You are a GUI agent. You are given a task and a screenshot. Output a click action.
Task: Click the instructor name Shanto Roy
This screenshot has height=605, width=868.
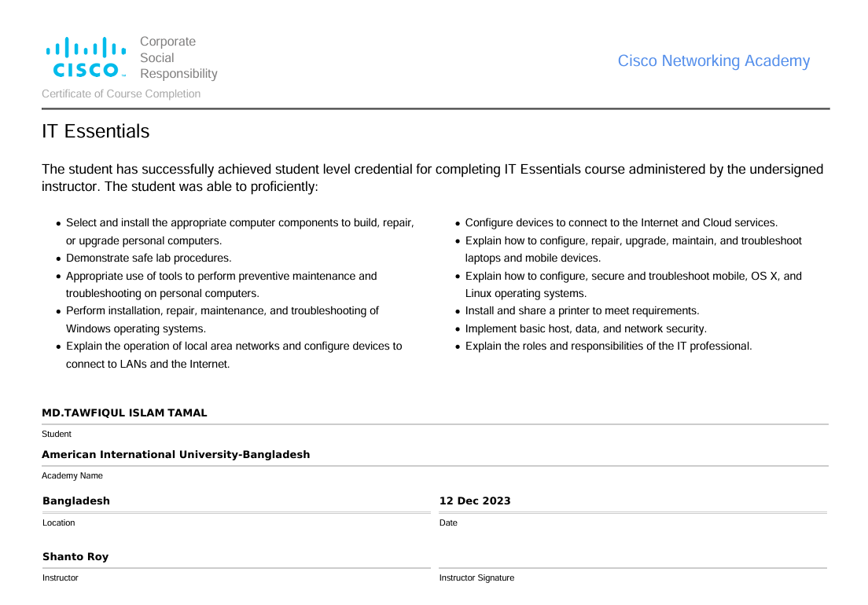pyautogui.click(x=75, y=557)
